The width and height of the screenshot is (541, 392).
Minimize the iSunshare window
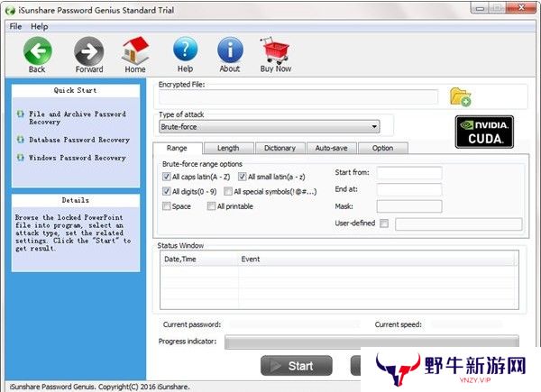click(480, 8)
